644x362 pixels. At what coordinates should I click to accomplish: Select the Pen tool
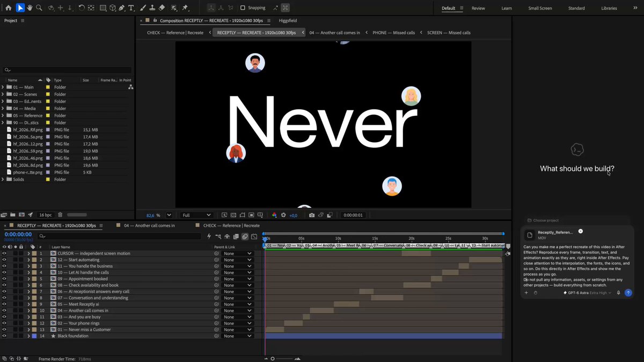122,8
